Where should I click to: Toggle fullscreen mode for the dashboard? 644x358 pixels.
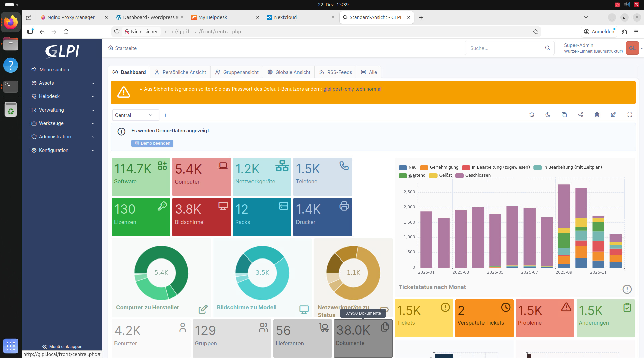(x=630, y=115)
